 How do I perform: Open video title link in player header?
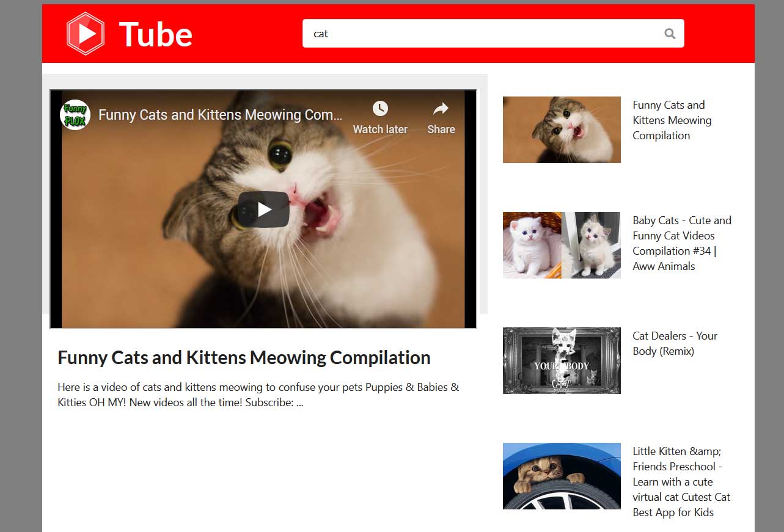tap(221, 115)
